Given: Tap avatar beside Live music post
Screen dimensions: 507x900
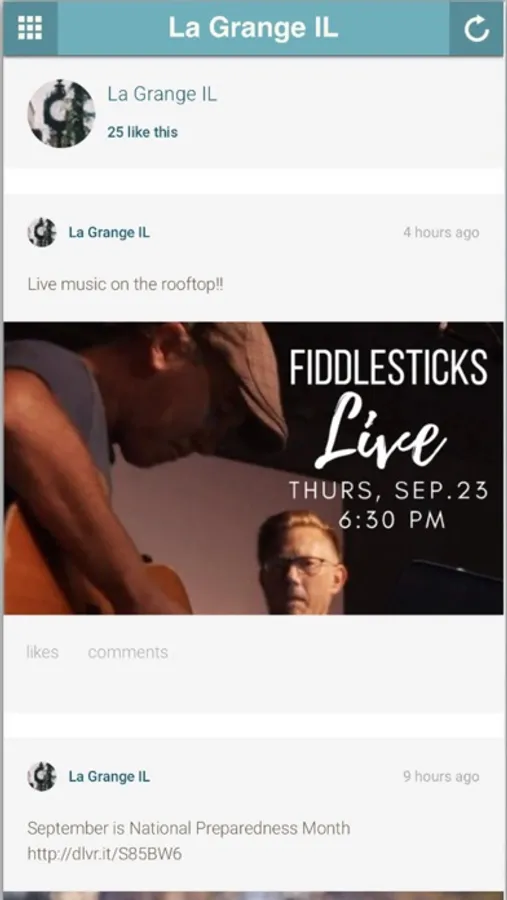Looking at the screenshot, I should (x=42, y=232).
